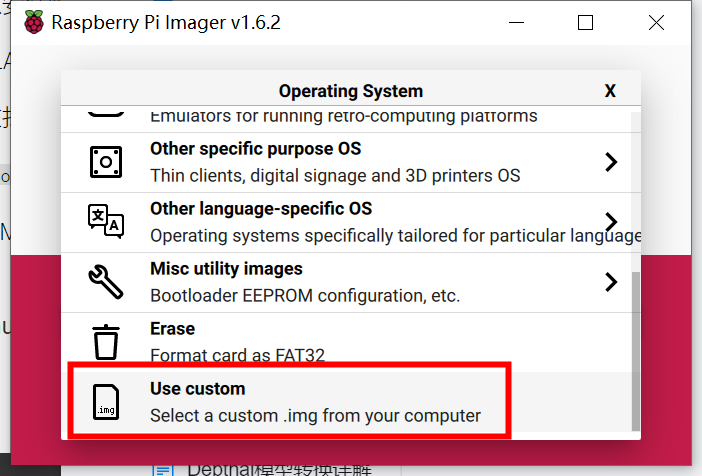The width and height of the screenshot is (702, 476).
Task: Minimize the Raspberry Pi Imager window
Action: 517,23
